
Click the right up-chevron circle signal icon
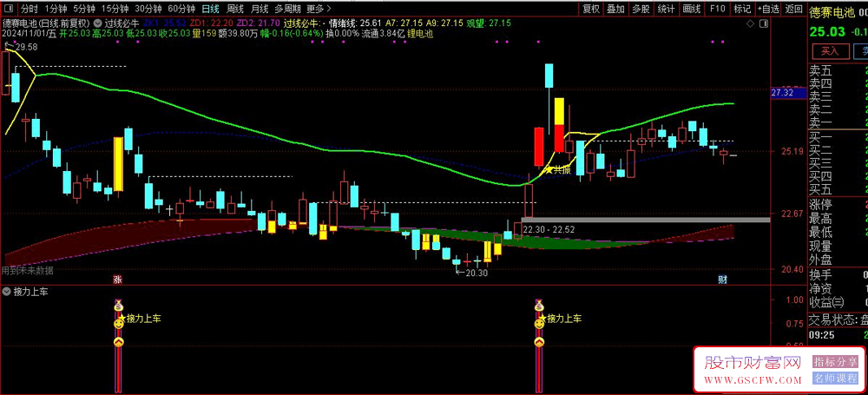tap(539, 342)
